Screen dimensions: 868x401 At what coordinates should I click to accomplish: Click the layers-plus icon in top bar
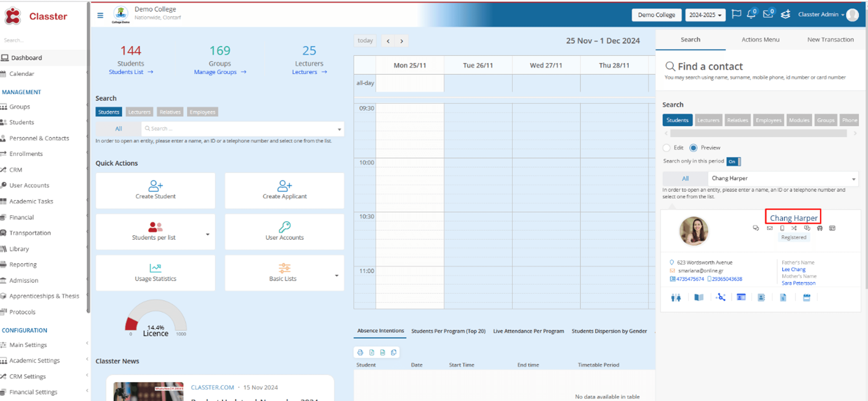click(x=785, y=14)
